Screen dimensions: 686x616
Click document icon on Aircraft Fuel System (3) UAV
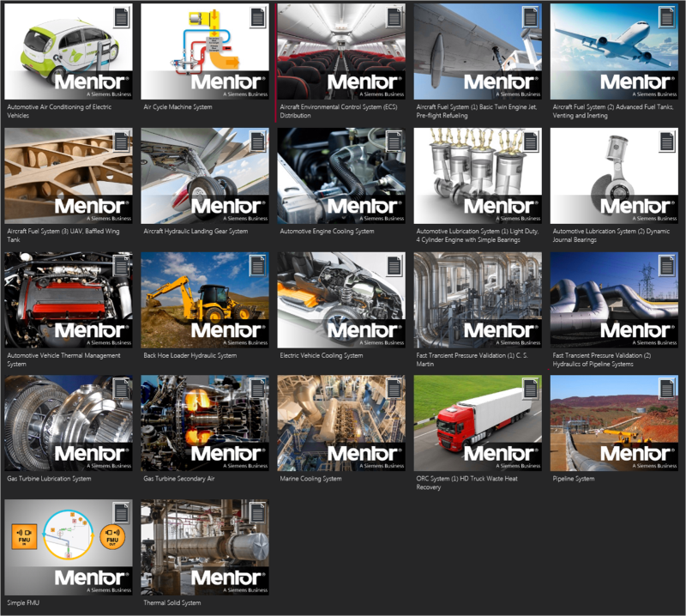click(x=121, y=142)
